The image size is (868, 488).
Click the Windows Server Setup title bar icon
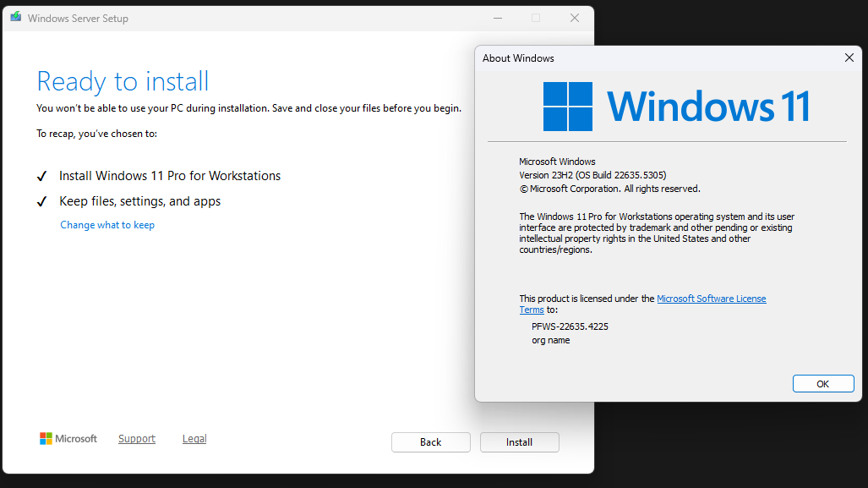pyautogui.click(x=15, y=18)
